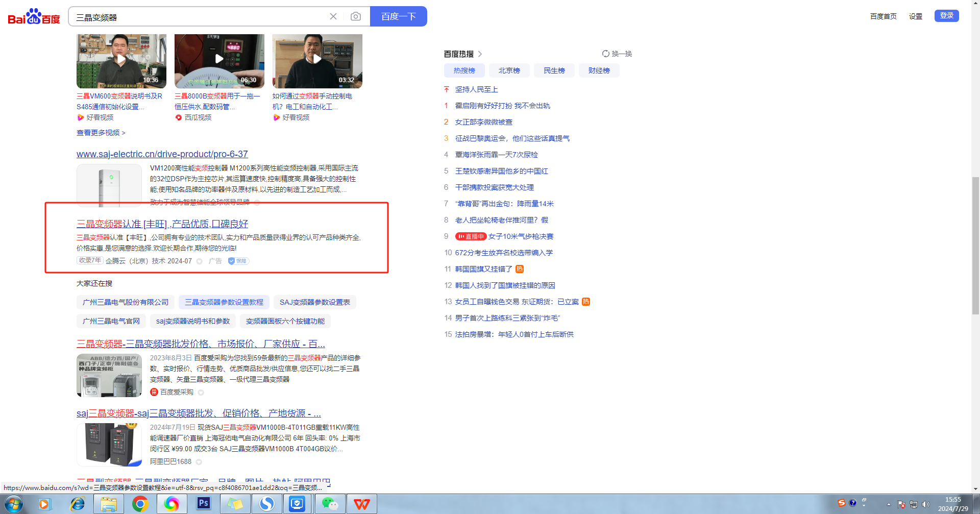Image resolution: width=980 pixels, height=514 pixels.
Task: Click the camera image-search icon
Action: (x=356, y=17)
